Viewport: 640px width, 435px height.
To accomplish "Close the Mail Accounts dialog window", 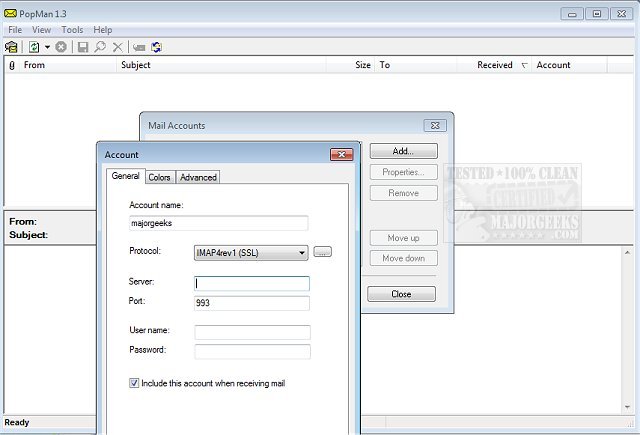I will tap(435, 125).
